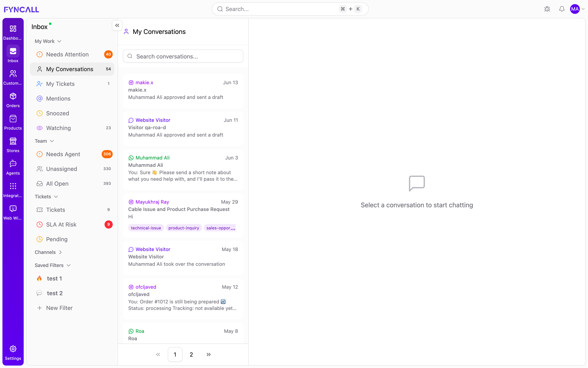Click the bug report icon in the top bar
This screenshot has height=368, width=588.
(x=547, y=9)
